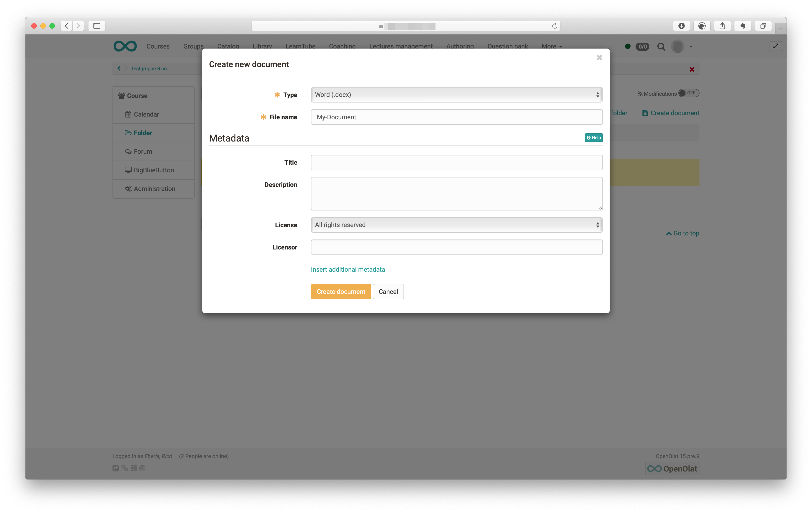Click the red X in the breadcrumb bar
This screenshot has width=812, height=513.
coord(692,69)
